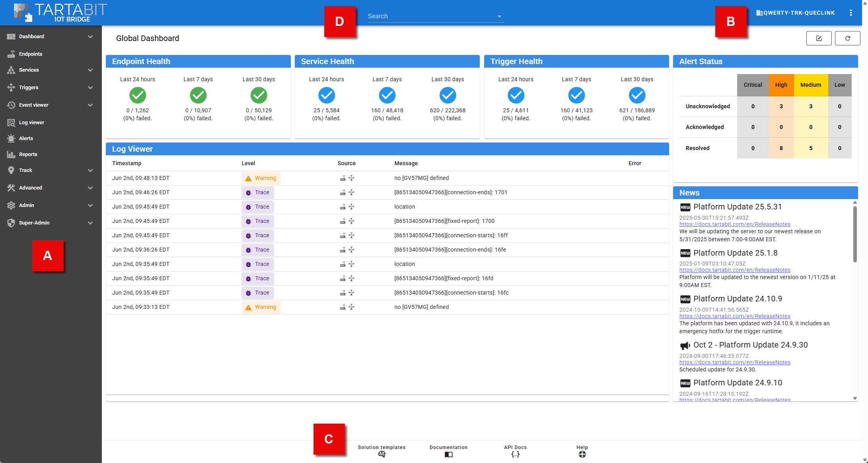Click Trigger Health Last 30 days checkmark

[x=637, y=95]
